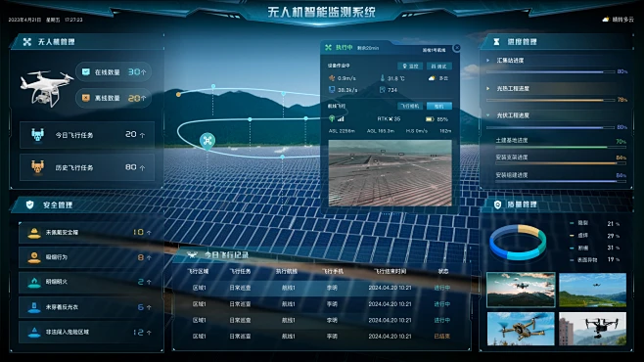Viewport: 644px width, 362px height.
Task: Click the 监控 button in the drone popup
Action: pyautogui.click(x=410, y=67)
